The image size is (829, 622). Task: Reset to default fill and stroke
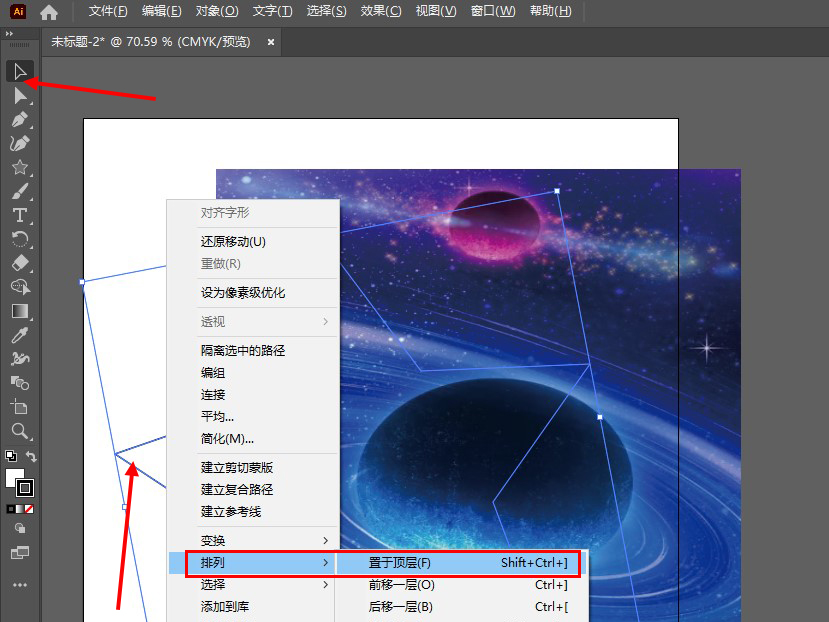10,456
